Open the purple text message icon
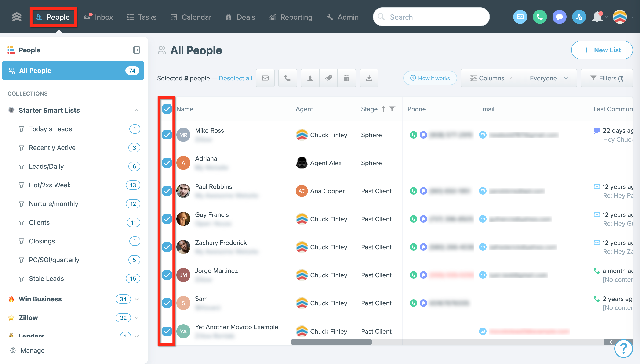This screenshot has height=364, width=640. (559, 17)
